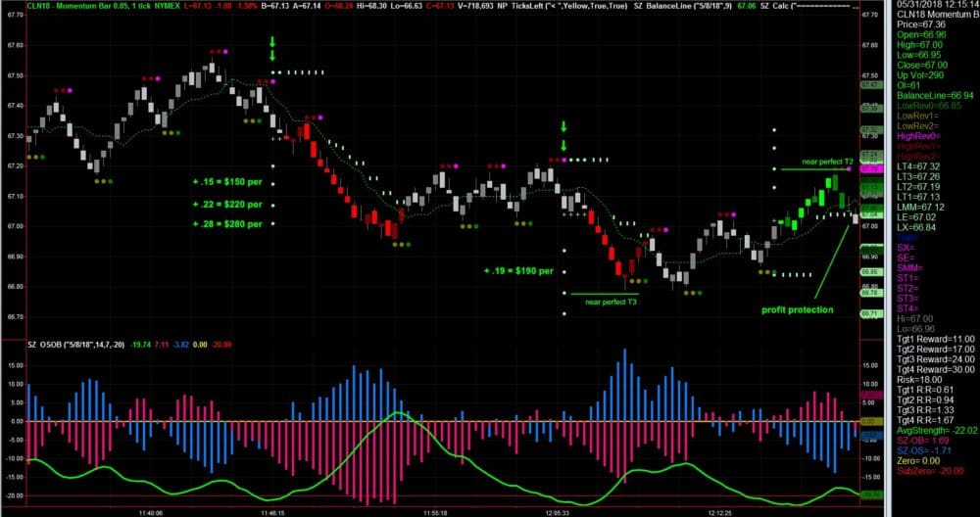Click the 67.60 price scale label on right axis
This screenshot has height=517, width=980.
pyautogui.click(x=869, y=45)
